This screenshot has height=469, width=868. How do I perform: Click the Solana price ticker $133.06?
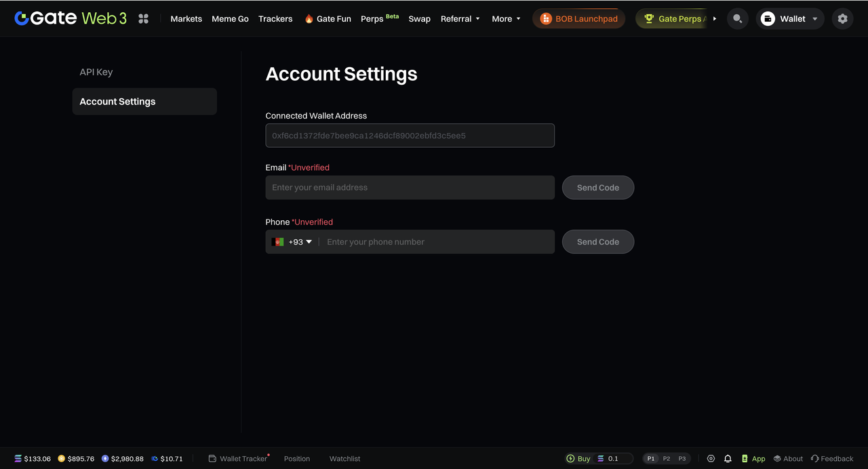(33, 459)
